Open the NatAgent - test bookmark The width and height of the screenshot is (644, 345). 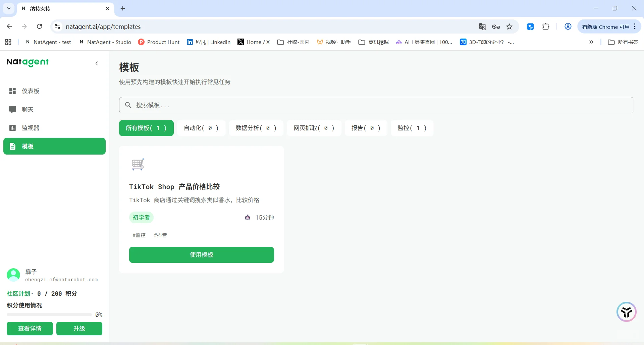[x=48, y=42]
